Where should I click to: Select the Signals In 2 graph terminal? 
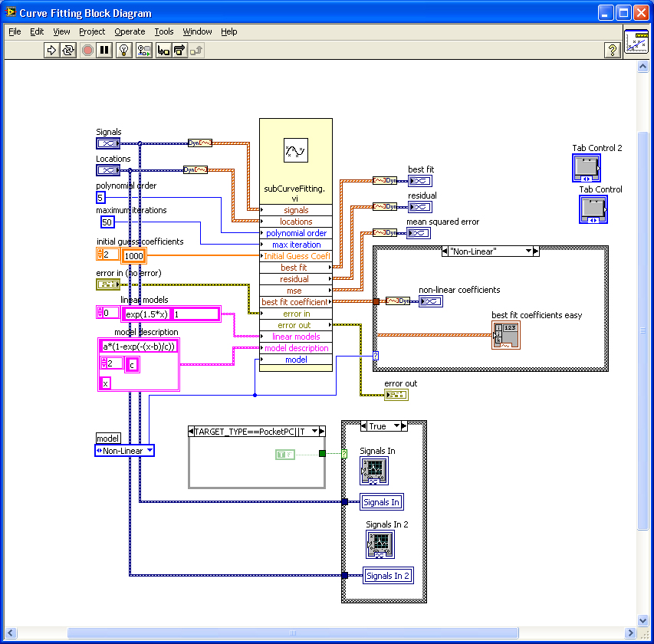point(380,544)
